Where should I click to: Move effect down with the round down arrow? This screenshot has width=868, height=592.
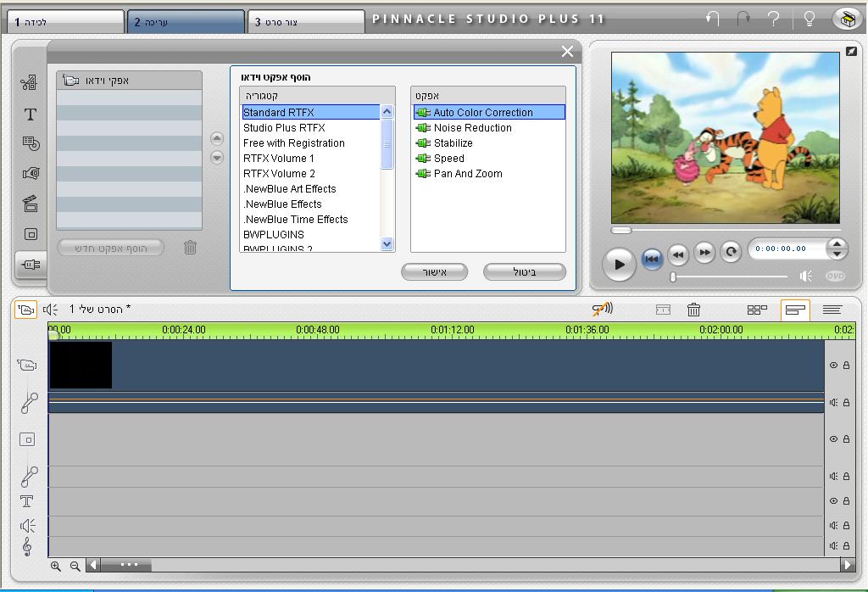(217, 157)
